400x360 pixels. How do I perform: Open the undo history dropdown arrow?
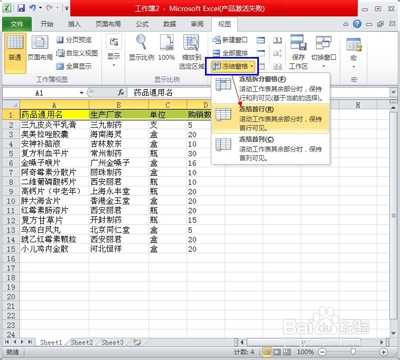click(x=40, y=8)
